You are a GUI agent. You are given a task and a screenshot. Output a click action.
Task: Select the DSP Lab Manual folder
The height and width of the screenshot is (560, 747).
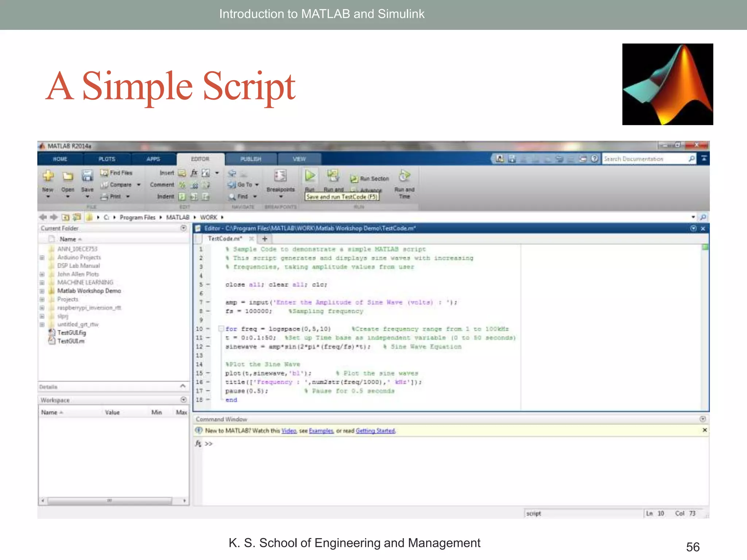[x=78, y=266]
